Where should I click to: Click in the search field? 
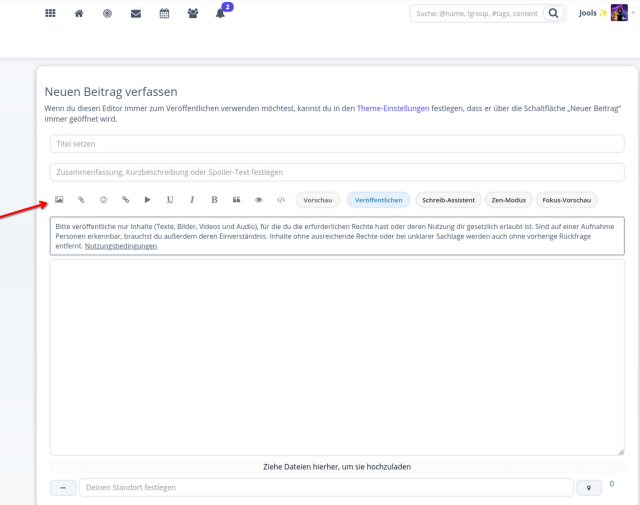[x=476, y=13]
